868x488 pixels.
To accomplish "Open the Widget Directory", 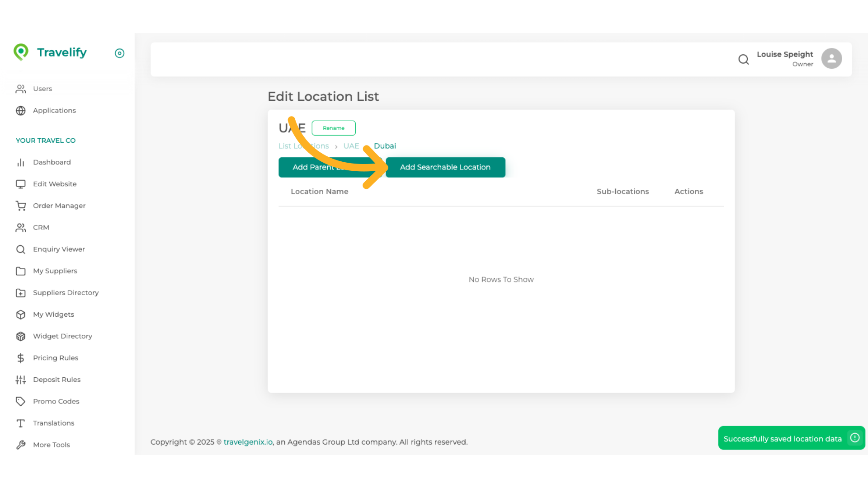I will (63, 336).
